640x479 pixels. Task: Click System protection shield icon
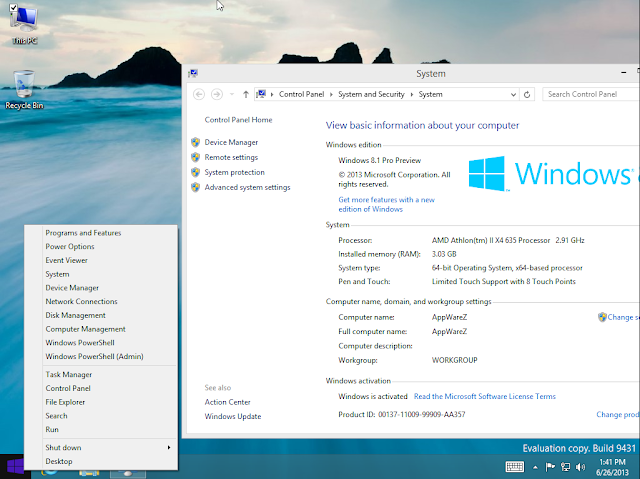pyautogui.click(x=196, y=172)
